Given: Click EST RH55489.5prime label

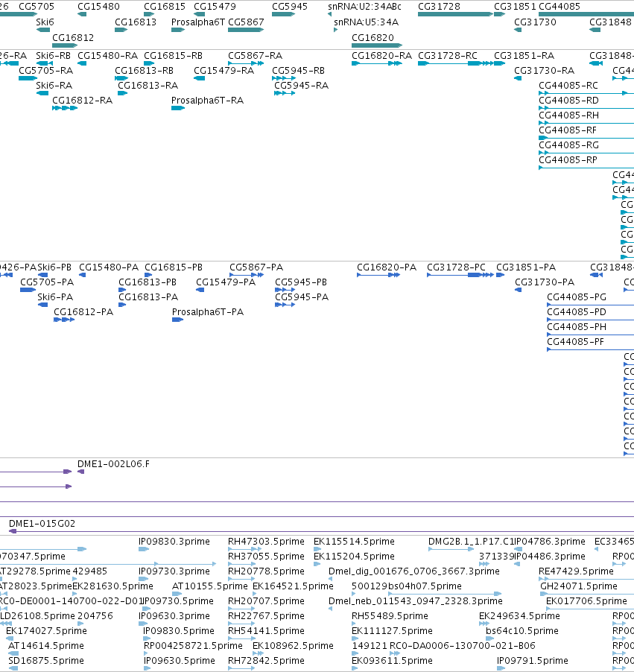Looking at the screenshot, I should tap(390, 616).
